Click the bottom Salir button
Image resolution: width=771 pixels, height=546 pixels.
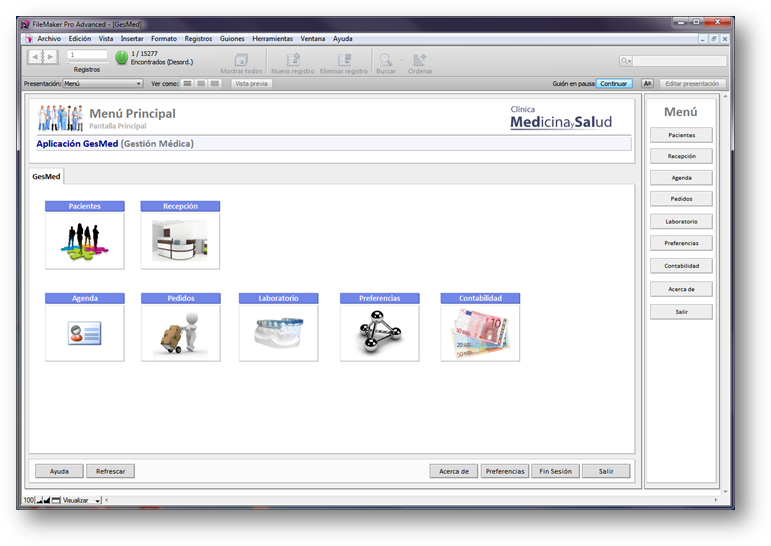[606, 471]
